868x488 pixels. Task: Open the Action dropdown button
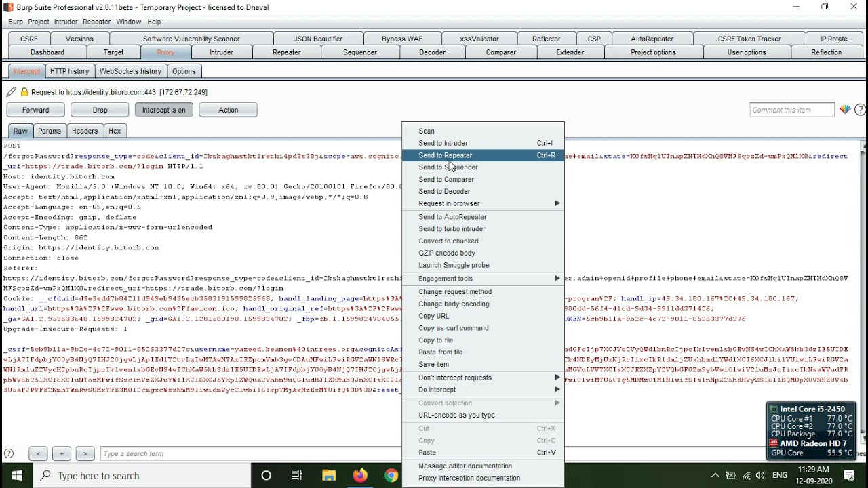tap(229, 110)
